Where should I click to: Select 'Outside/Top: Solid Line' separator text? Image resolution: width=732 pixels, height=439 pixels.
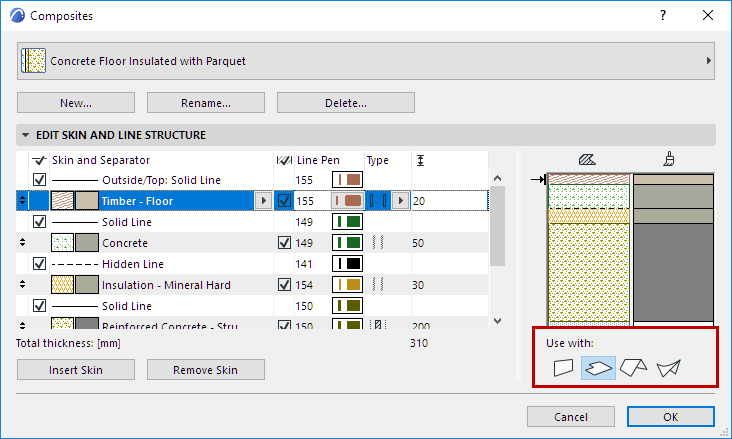161,180
